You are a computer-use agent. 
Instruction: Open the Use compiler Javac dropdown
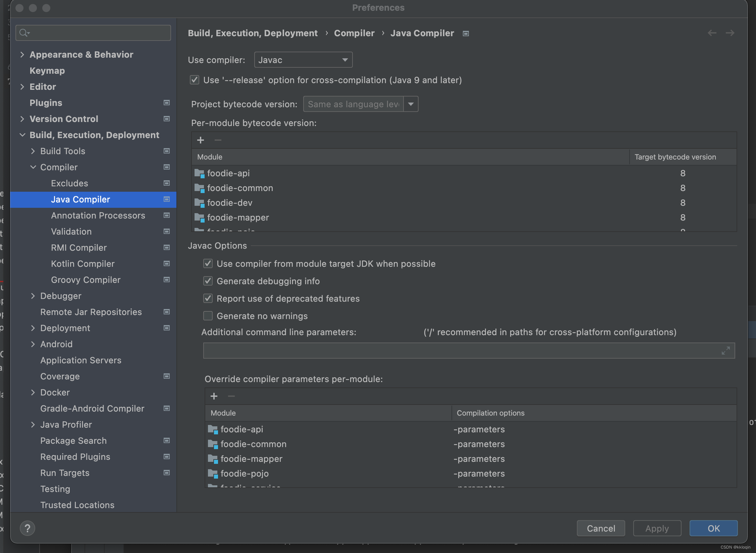point(303,60)
